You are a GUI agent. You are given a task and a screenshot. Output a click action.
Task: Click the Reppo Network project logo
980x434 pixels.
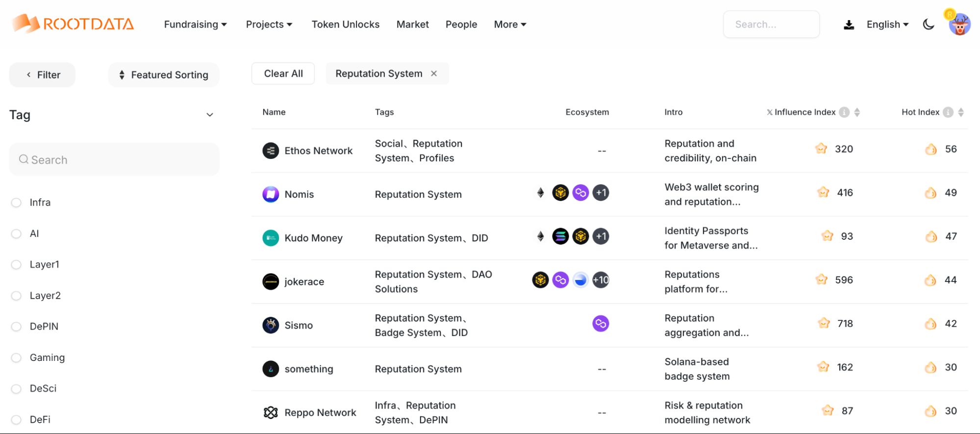point(271,412)
